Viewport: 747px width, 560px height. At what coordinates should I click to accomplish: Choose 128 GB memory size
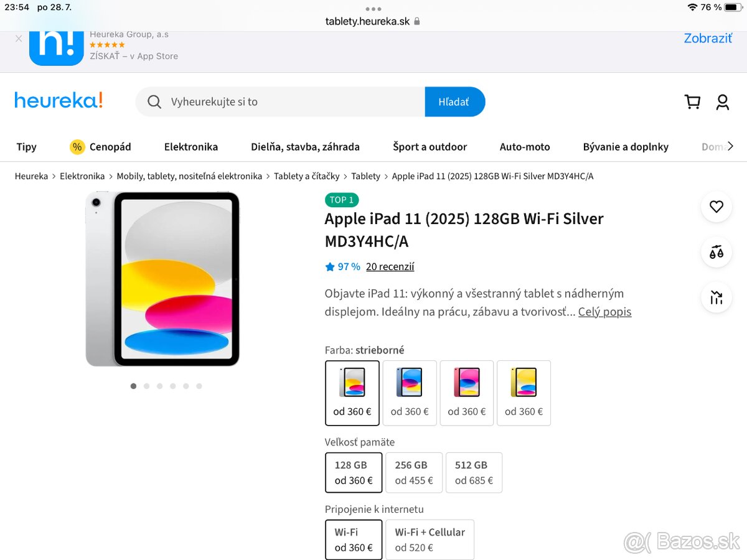pyautogui.click(x=354, y=473)
